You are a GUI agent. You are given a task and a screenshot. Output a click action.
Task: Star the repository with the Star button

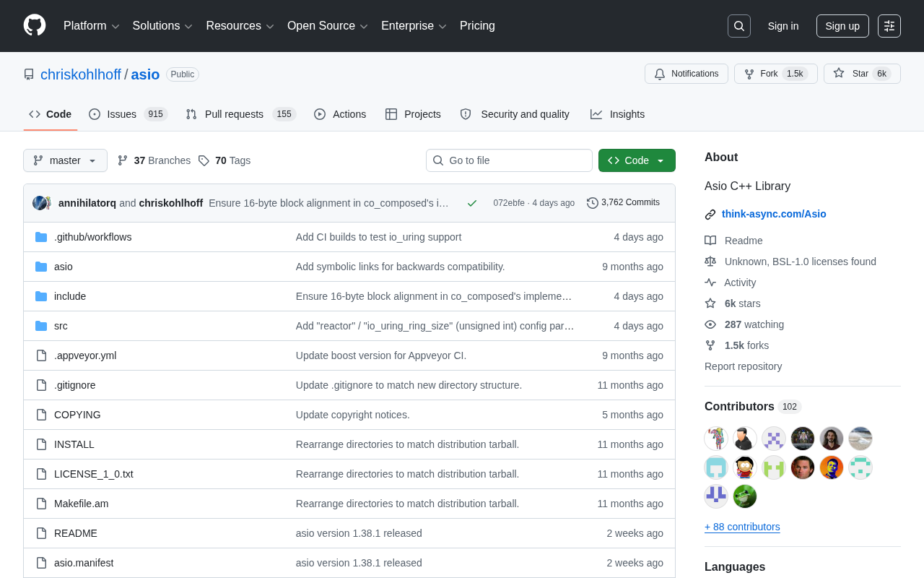862,74
